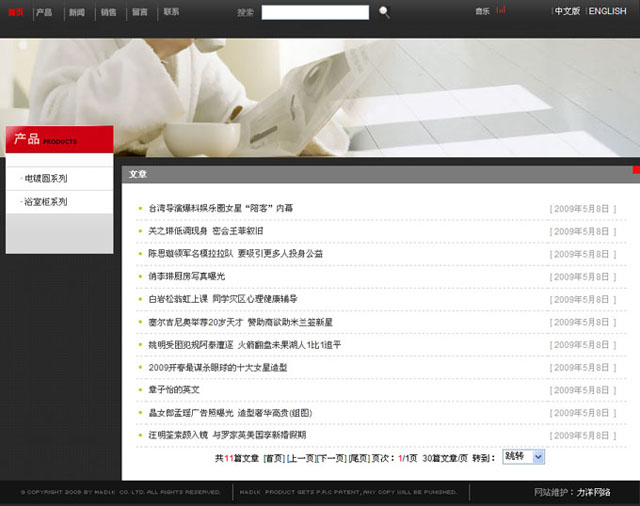
Task: Open the 跳转 page jump dropdown
Action: (523, 457)
